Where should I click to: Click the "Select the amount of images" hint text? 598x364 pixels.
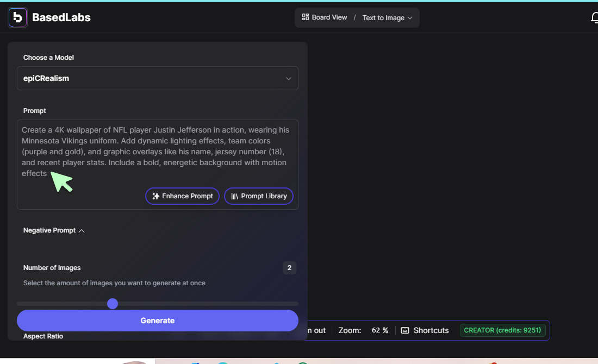[114, 283]
